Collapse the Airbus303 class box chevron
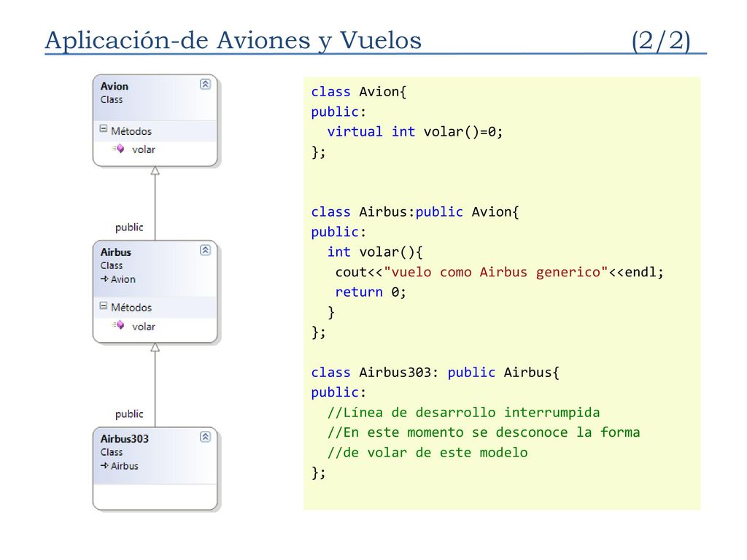747x560 pixels. (x=205, y=437)
